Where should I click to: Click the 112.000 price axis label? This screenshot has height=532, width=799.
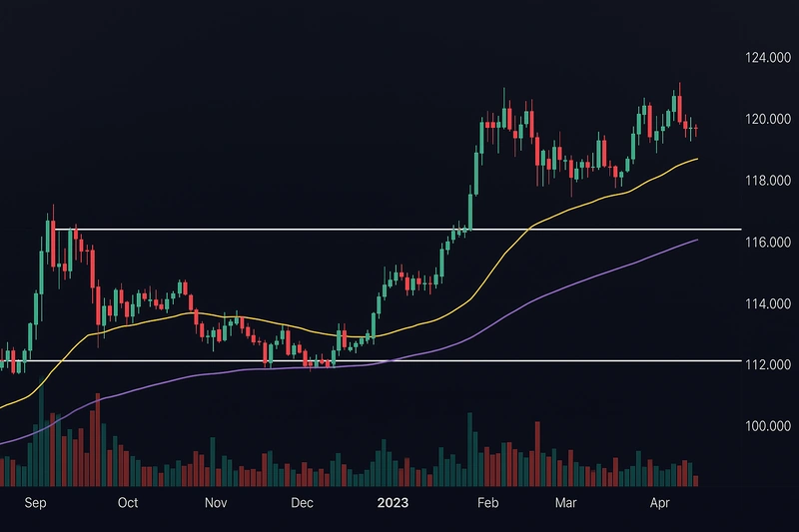(x=768, y=364)
